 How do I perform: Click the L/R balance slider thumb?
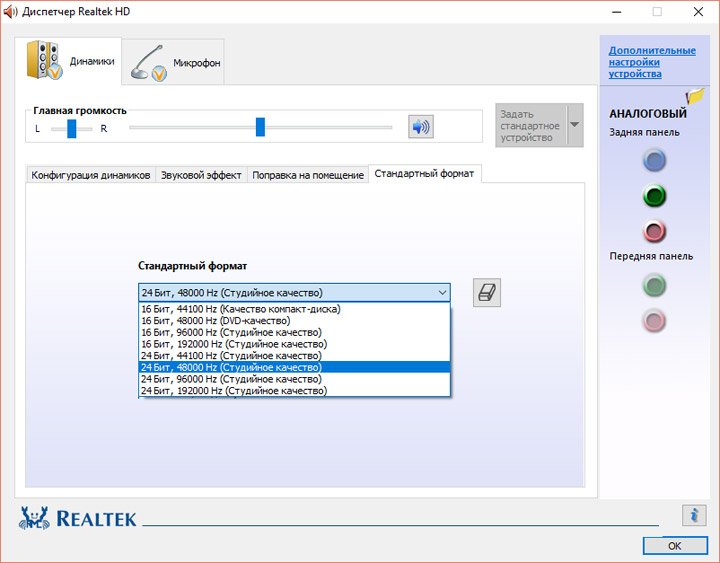coord(72,129)
